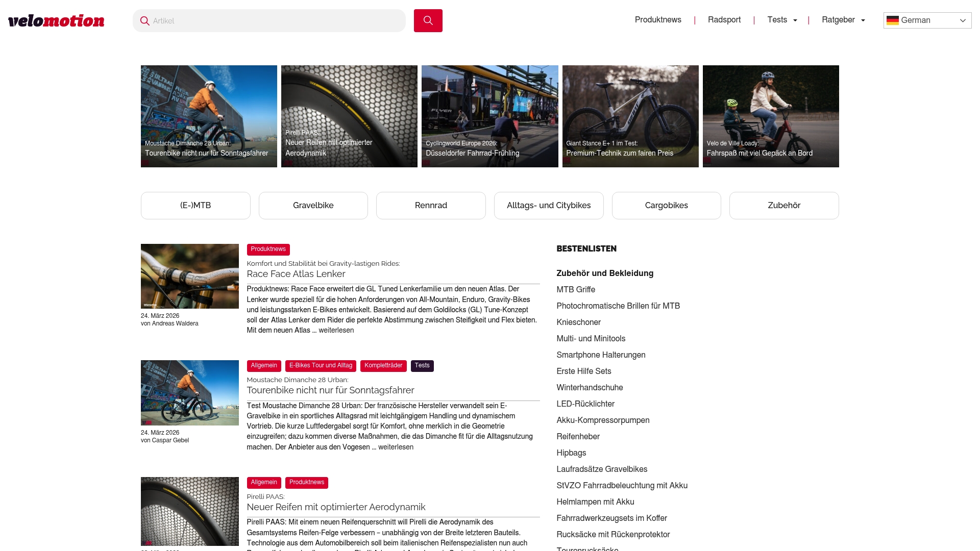980x551 pixels.
Task: Open the Pirelli PAAS featured thumbnail
Action: click(349, 116)
